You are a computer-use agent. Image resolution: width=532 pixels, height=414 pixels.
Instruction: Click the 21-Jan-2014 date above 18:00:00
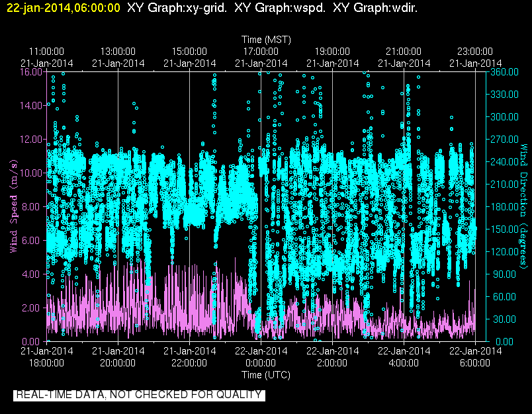(x=46, y=351)
